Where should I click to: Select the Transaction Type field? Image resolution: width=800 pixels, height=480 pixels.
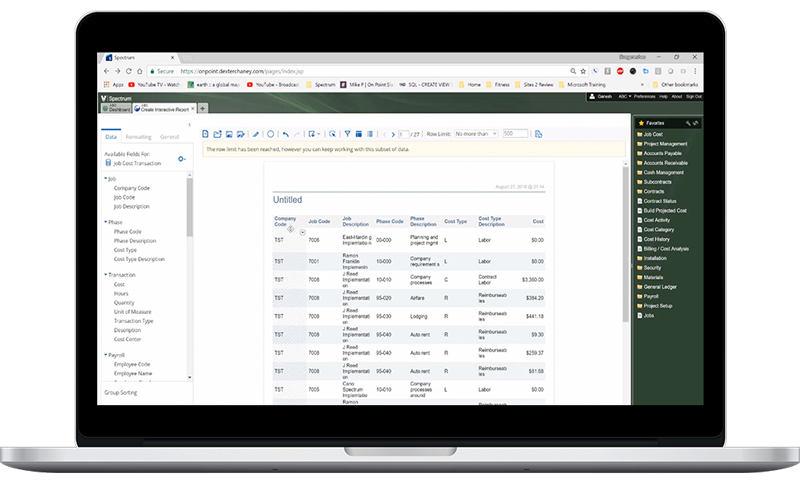(x=134, y=321)
